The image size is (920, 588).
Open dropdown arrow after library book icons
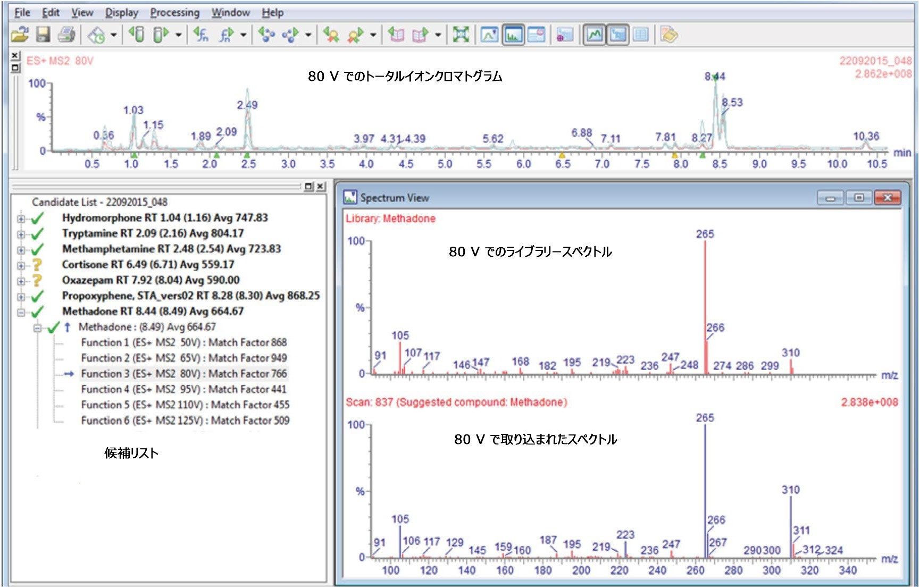pyautogui.click(x=438, y=36)
